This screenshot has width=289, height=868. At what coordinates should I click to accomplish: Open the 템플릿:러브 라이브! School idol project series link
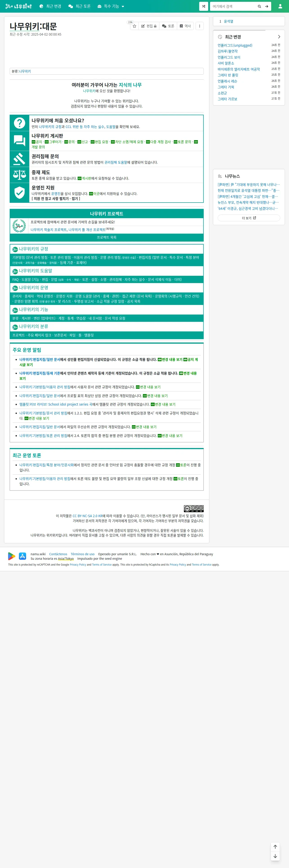56,404
